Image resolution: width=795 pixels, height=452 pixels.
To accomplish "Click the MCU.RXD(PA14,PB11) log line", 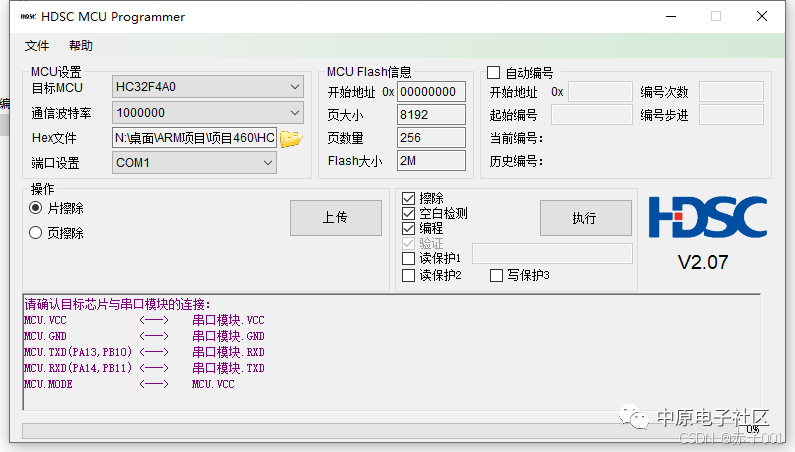I will coord(144,368).
